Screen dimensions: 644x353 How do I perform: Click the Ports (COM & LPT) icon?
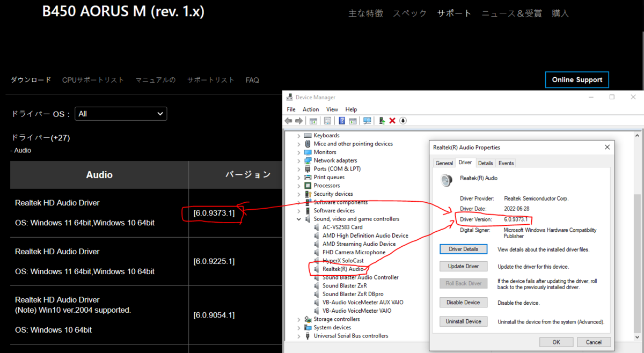tap(308, 168)
